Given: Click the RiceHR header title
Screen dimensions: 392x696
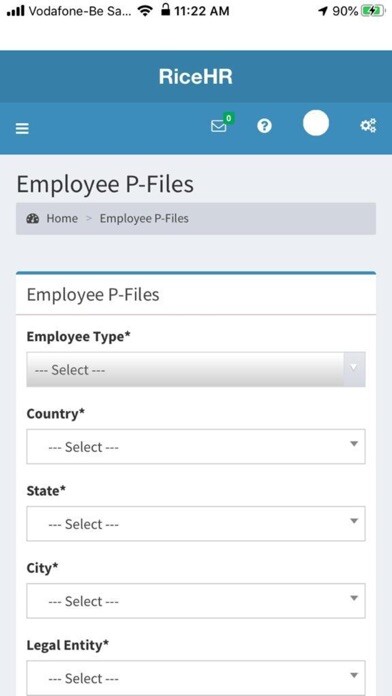Looking at the screenshot, I should pyautogui.click(x=196, y=77).
